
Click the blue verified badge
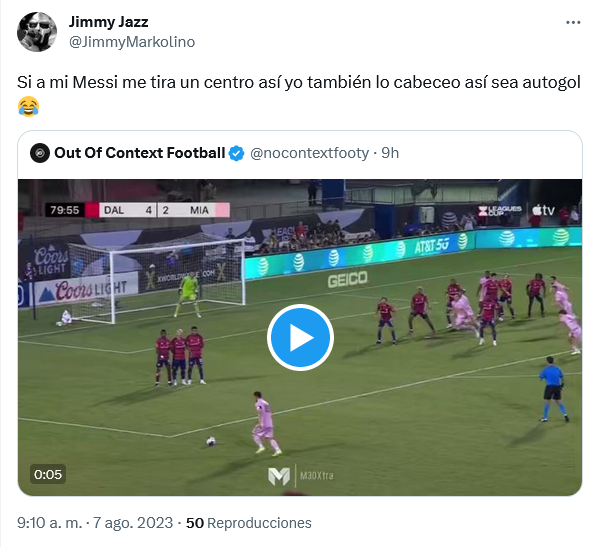(236, 153)
